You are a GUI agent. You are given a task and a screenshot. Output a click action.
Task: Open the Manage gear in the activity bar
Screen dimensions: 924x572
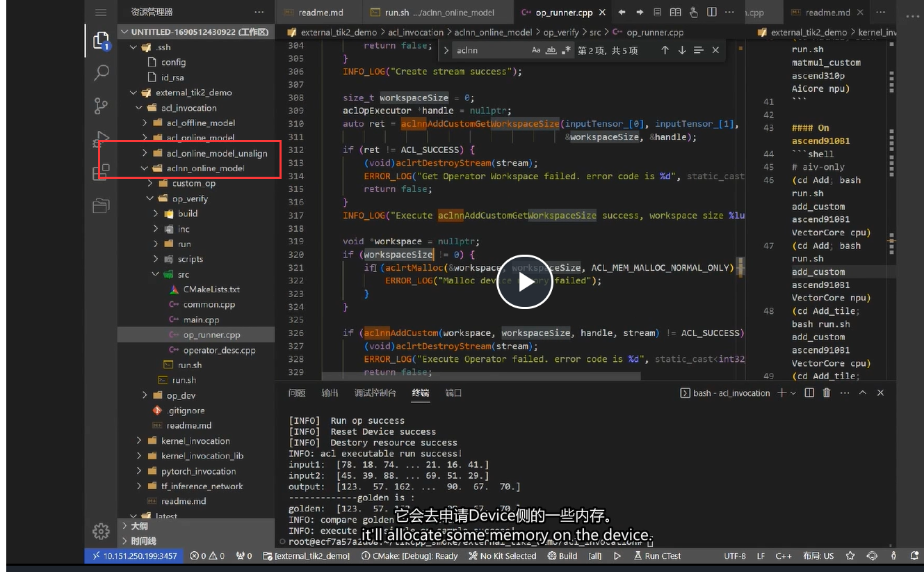point(102,531)
